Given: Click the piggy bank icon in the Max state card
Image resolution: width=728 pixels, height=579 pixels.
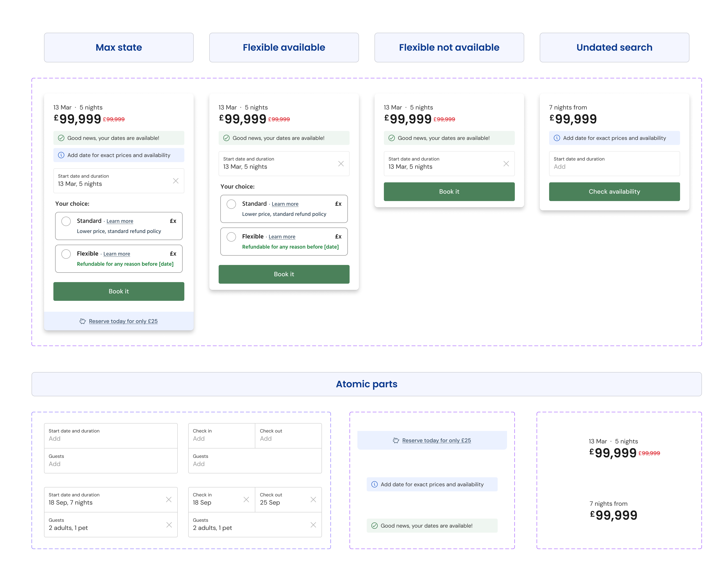Looking at the screenshot, I should point(82,321).
